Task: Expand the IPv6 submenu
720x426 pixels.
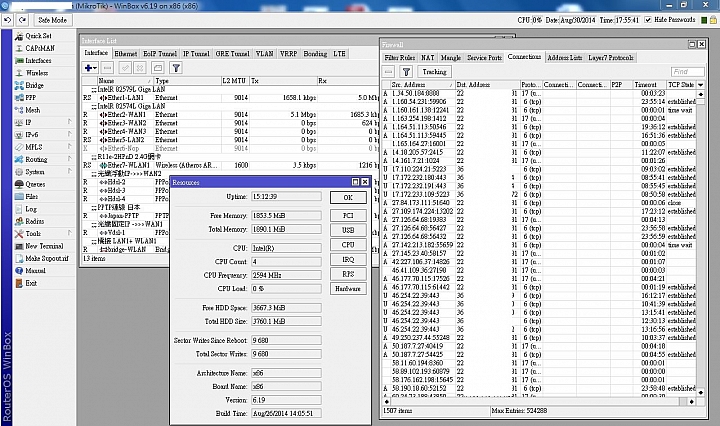Action: [x=44, y=135]
